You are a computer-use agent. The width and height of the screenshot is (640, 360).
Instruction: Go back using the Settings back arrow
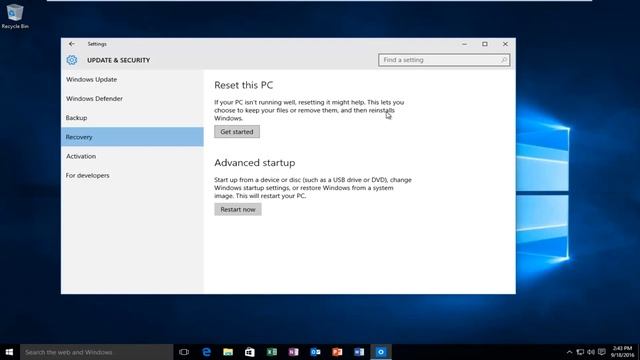71,44
